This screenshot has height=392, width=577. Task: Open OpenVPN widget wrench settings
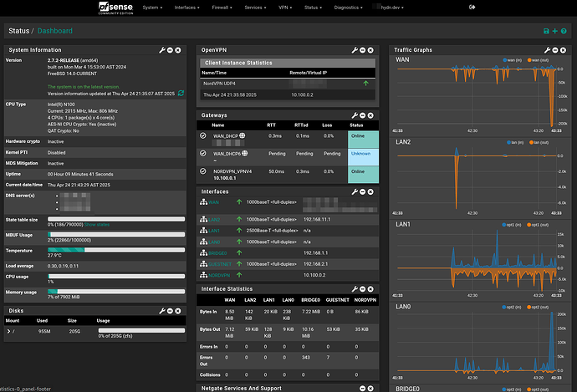(355, 50)
